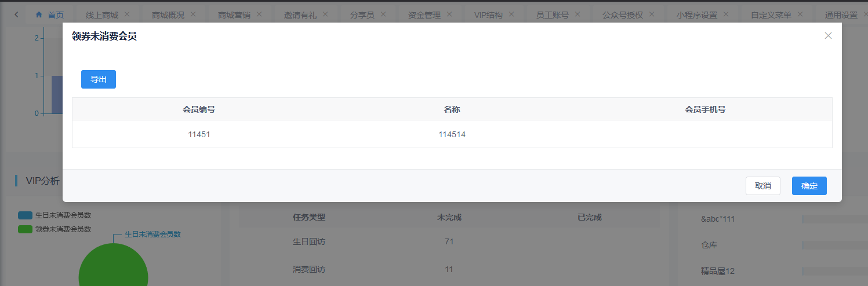
Task: Click the 取消 cancel button
Action: tap(763, 186)
